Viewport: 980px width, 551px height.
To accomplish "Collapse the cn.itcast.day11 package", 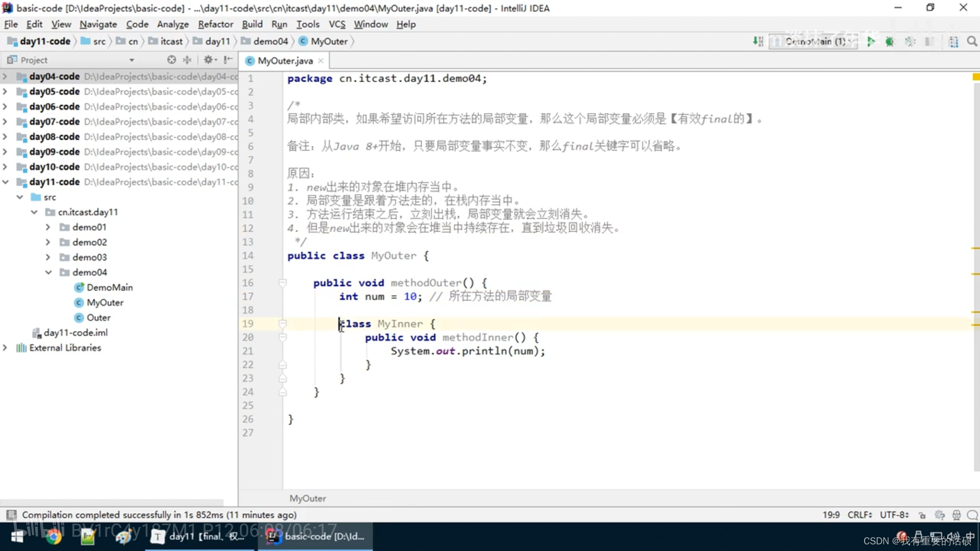I will tap(34, 212).
